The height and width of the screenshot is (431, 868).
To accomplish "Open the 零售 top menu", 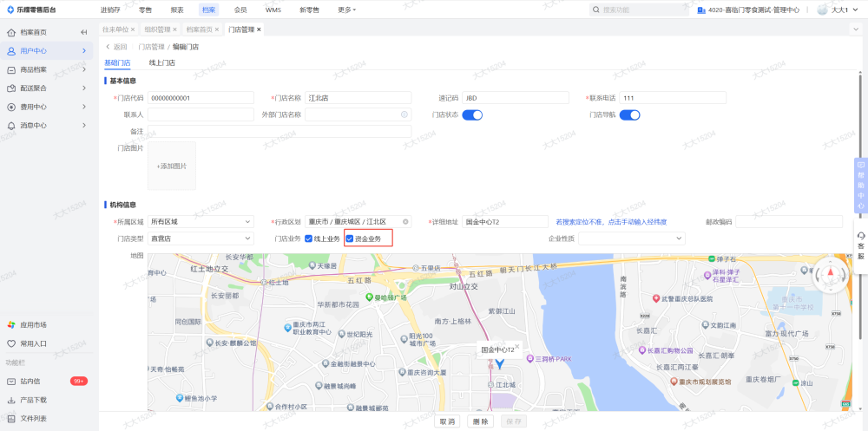I will [145, 10].
